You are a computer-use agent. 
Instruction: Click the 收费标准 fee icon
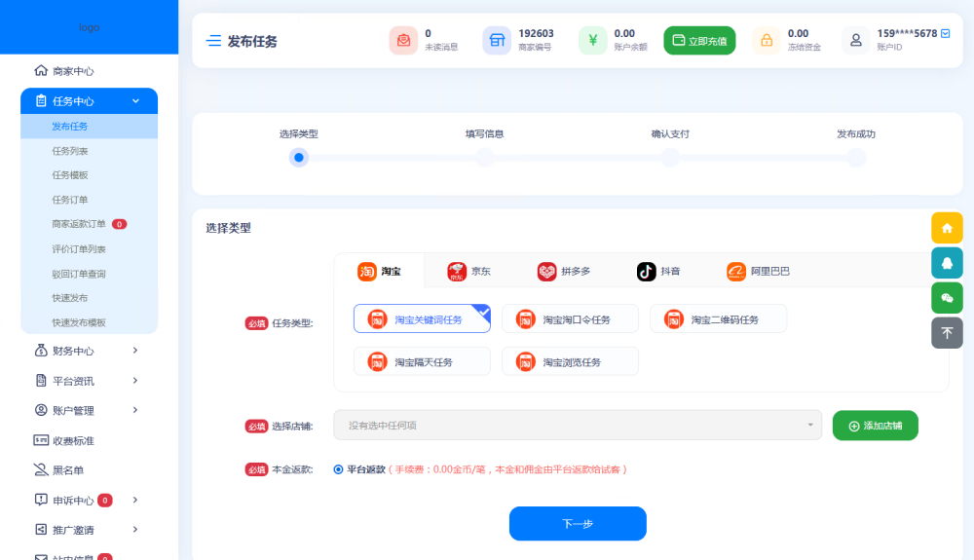(41, 439)
